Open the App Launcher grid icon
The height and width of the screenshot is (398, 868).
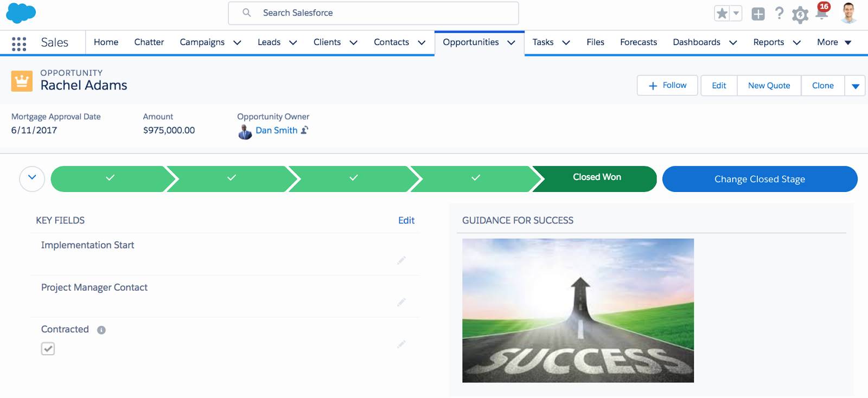19,44
